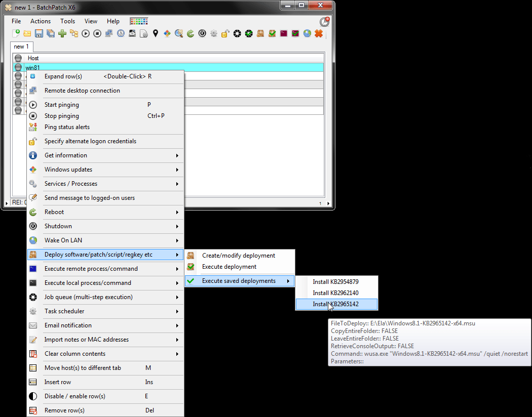Expand the Windows updates submenu

pyautogui.click(x=105, y=170)
